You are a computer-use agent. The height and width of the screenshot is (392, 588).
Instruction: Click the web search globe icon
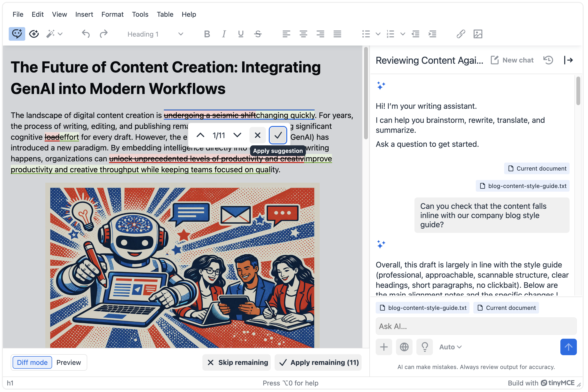coord(404,347)
